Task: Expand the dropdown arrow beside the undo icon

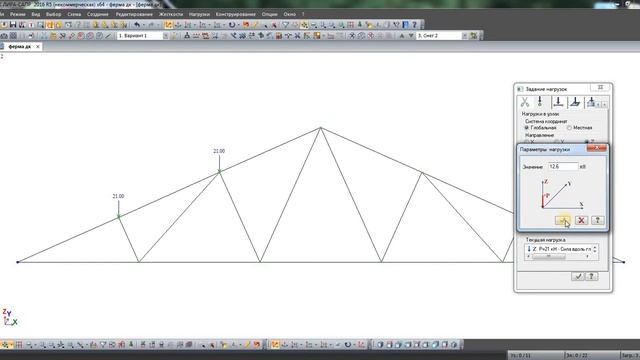Action: click(143, 25)
